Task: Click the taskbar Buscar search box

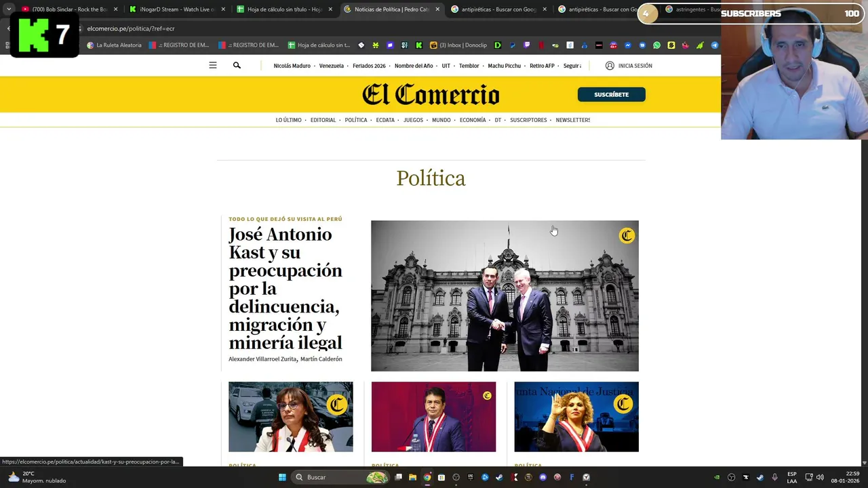Action: tap(341, 477)
